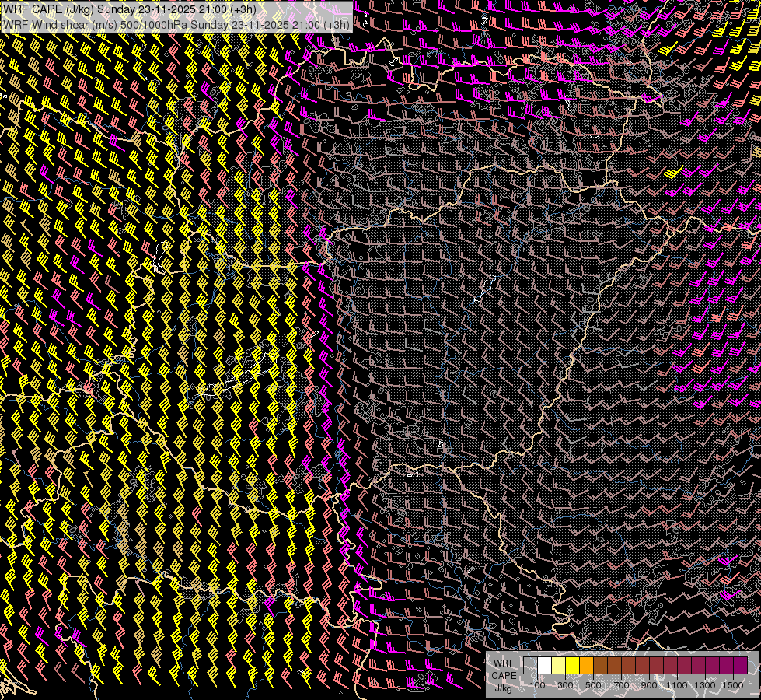The image size is (761, 700).
Task: Select the 1500 value on legend
Action: point(733,685)
